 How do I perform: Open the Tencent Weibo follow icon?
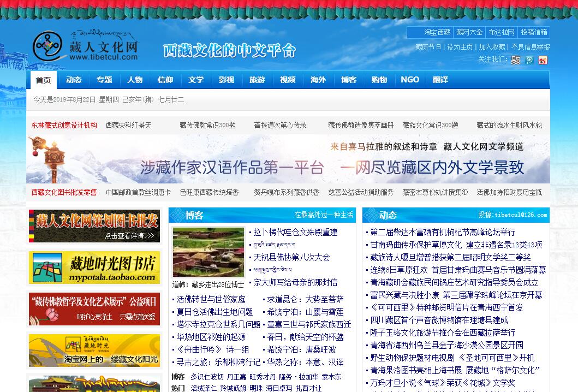coord(529,60)
